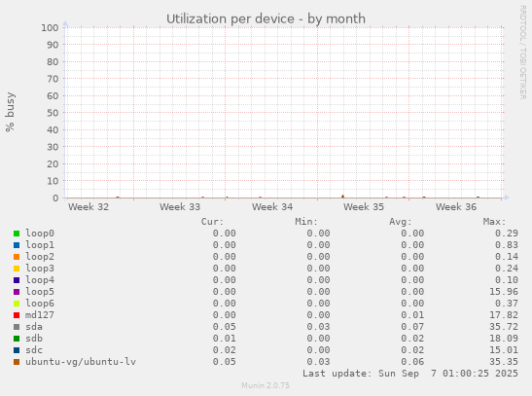Image resolution: width=532 pixels, height=396 pixels.
Task: Click the sda gray legend swatch
Action: point(17,327)
